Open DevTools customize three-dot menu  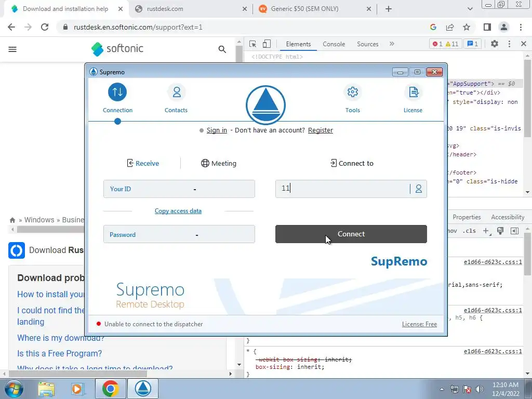click(509, 44)
